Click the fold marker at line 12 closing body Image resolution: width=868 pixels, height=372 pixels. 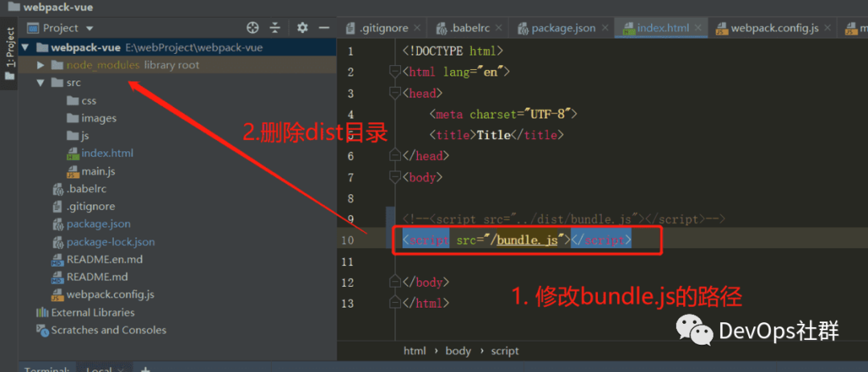(395, 282)
